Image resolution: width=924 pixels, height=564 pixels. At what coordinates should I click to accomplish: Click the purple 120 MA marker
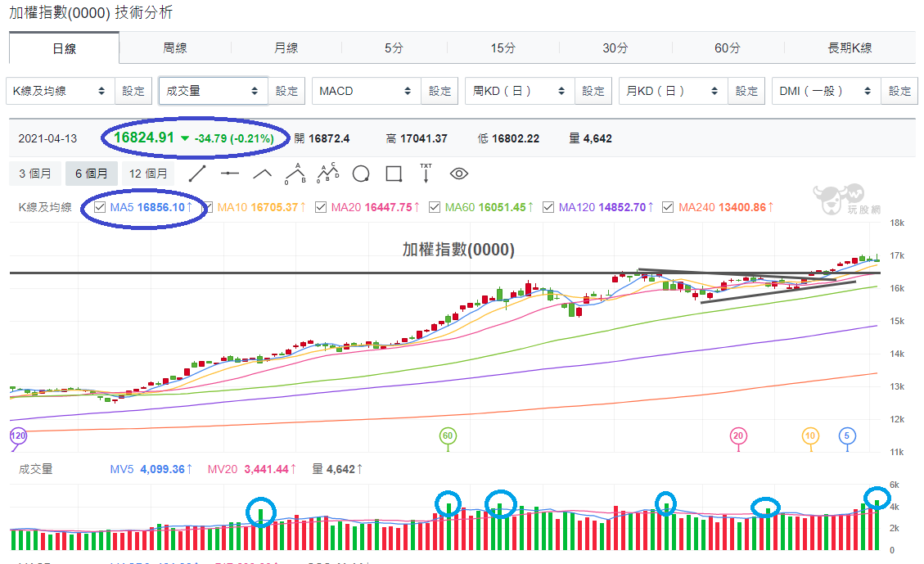(18, 436)
